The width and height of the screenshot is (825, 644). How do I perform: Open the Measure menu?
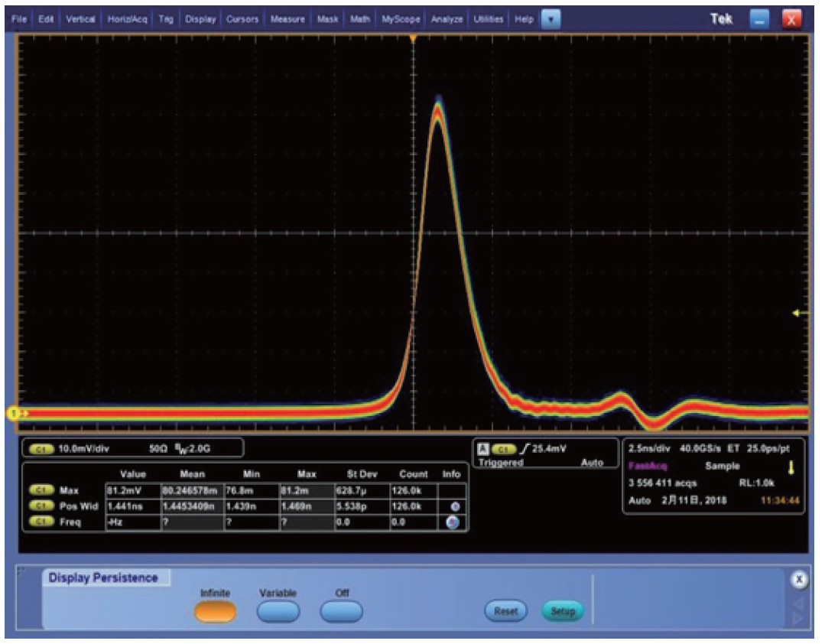point(287,20)
